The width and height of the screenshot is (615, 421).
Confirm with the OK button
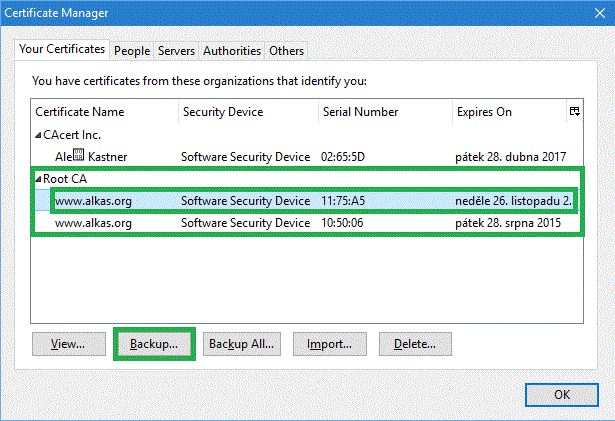coord(562,393)
